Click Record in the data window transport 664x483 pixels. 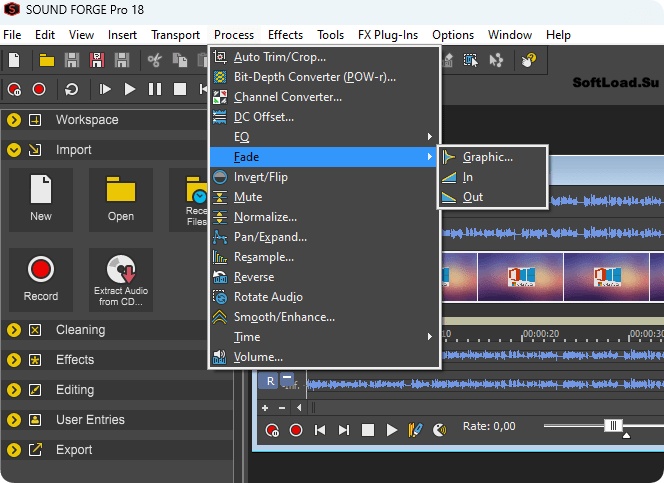[296, 431]
